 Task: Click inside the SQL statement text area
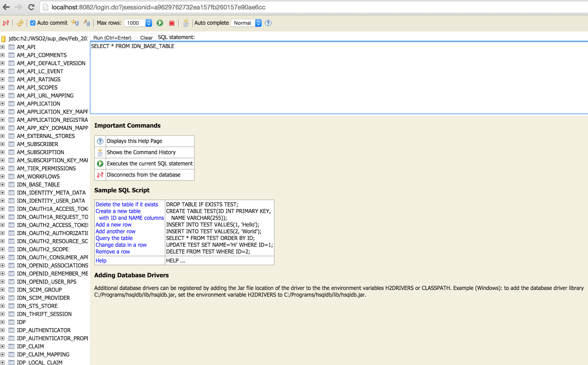339,78
